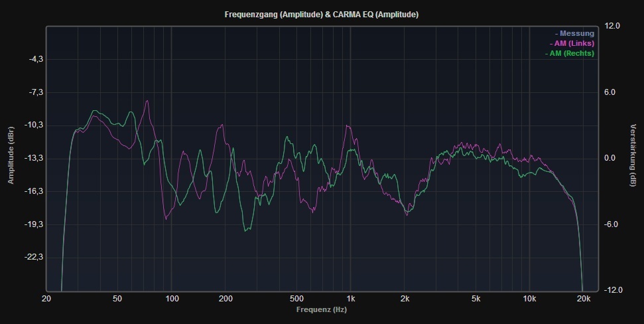Select the -13,3 amplitude tick label
Viewport: 644px width, 324px height.
(34, 158)
